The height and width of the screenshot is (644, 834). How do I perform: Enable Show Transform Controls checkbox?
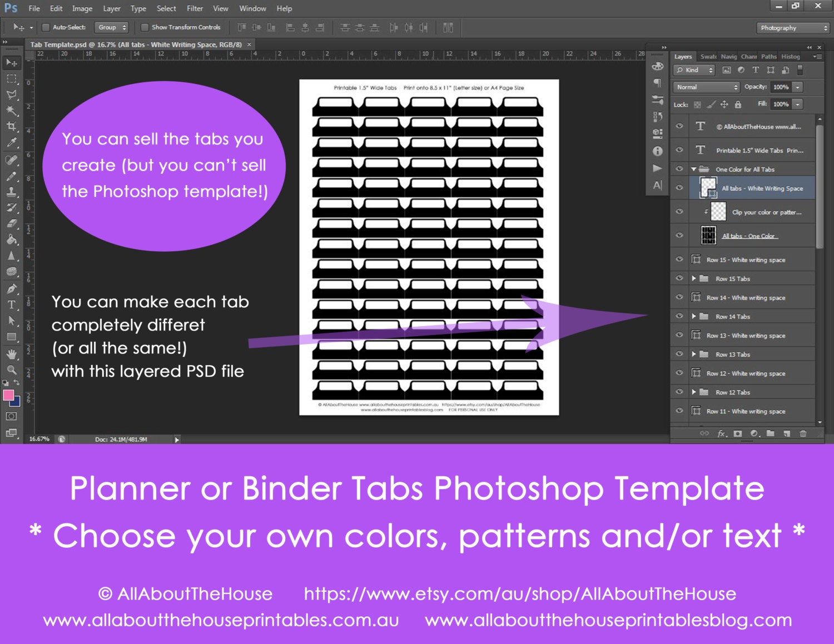(x=145, y=27)
